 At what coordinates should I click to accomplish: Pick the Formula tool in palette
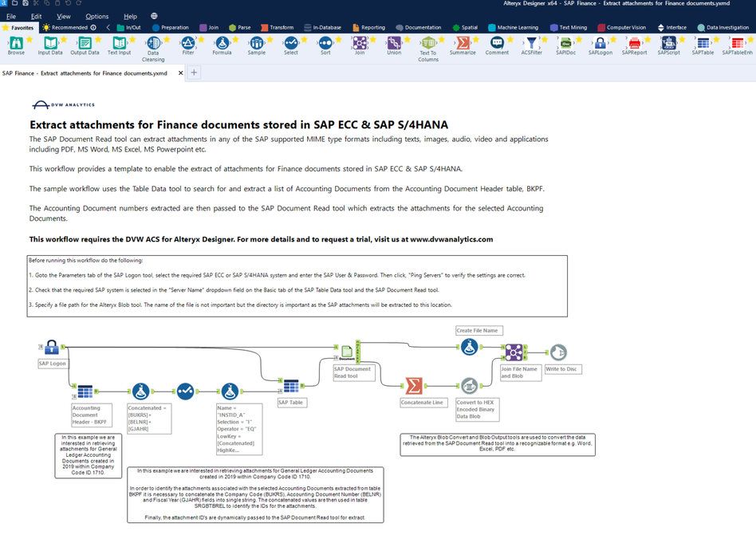(222, 43)
